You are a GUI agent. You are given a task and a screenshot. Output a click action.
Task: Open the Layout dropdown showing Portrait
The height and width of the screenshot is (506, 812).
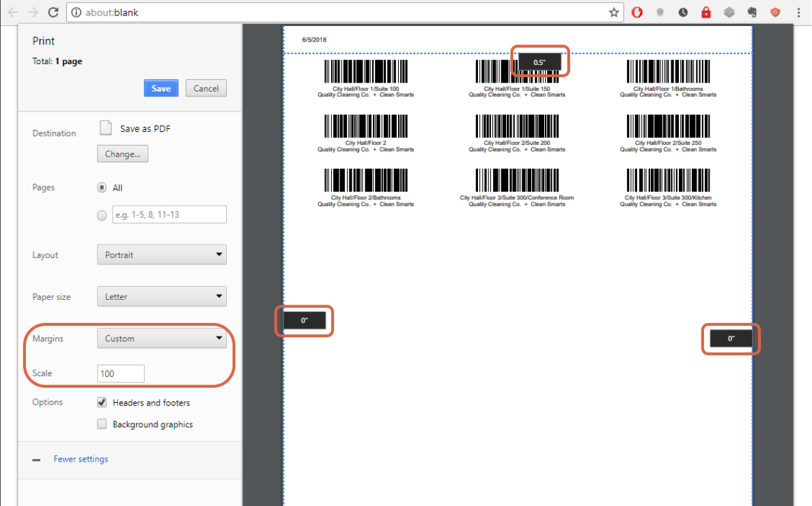162,255
